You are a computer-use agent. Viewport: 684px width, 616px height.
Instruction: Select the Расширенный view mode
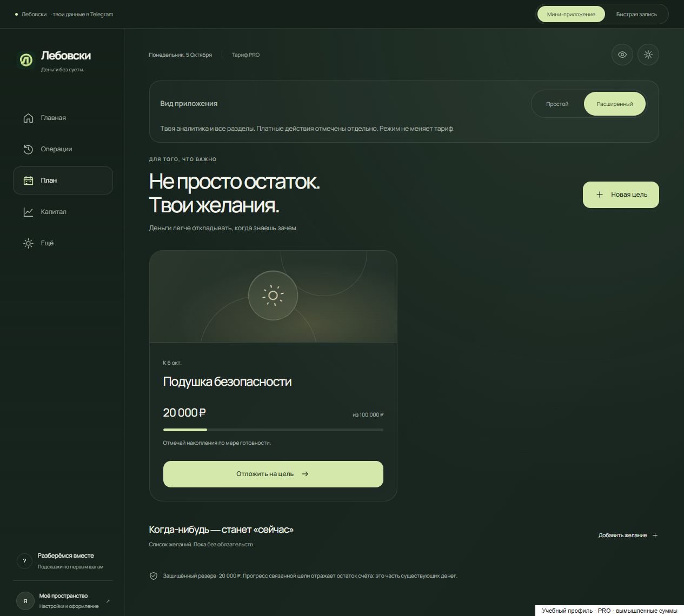click(x=615, y=104)
